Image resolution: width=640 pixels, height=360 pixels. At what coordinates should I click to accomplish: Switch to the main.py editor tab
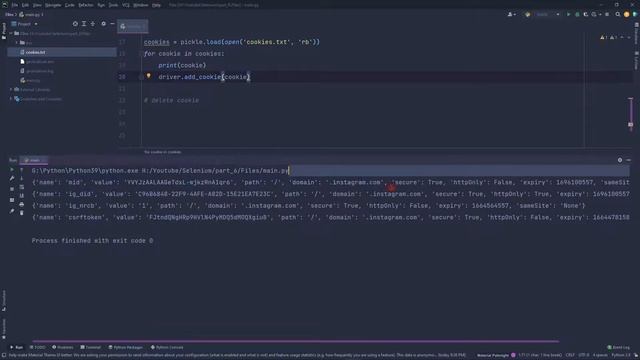133,27
